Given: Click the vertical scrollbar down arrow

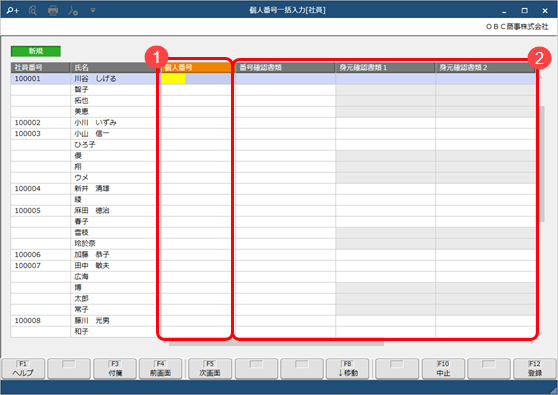Looking at the screenshot, I should pos(541,334).
